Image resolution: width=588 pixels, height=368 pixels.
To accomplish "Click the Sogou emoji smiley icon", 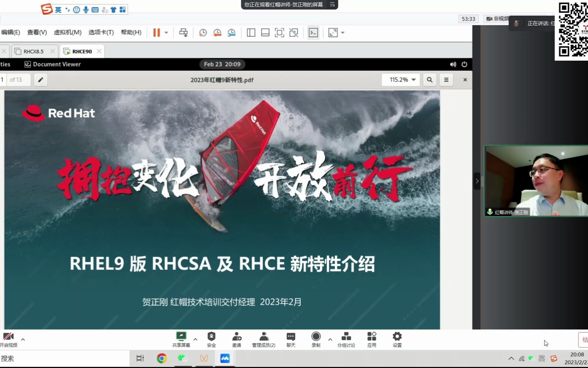I will pyautogui.click(x=77, y=10).
